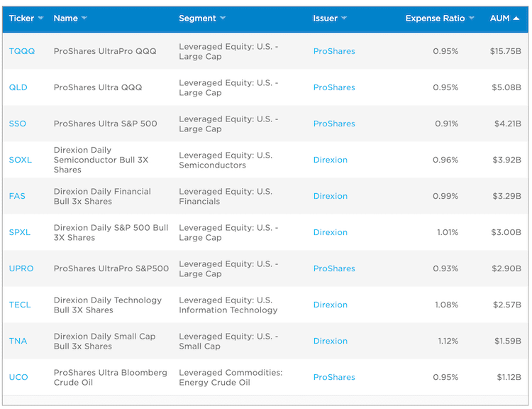The height and width of the screenshot is (409, 532).
Task: Open the TNA ticker link
Action: coord(18,341)
